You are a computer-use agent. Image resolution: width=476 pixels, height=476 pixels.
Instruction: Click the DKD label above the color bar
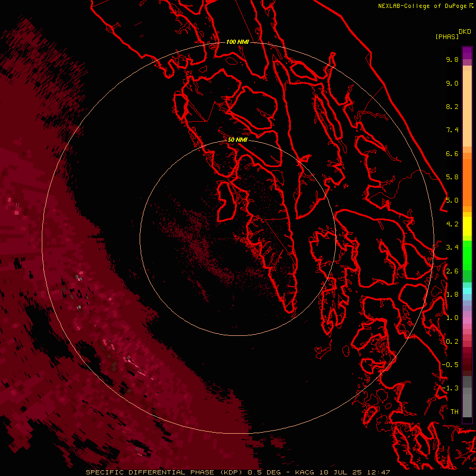point(465,32)
